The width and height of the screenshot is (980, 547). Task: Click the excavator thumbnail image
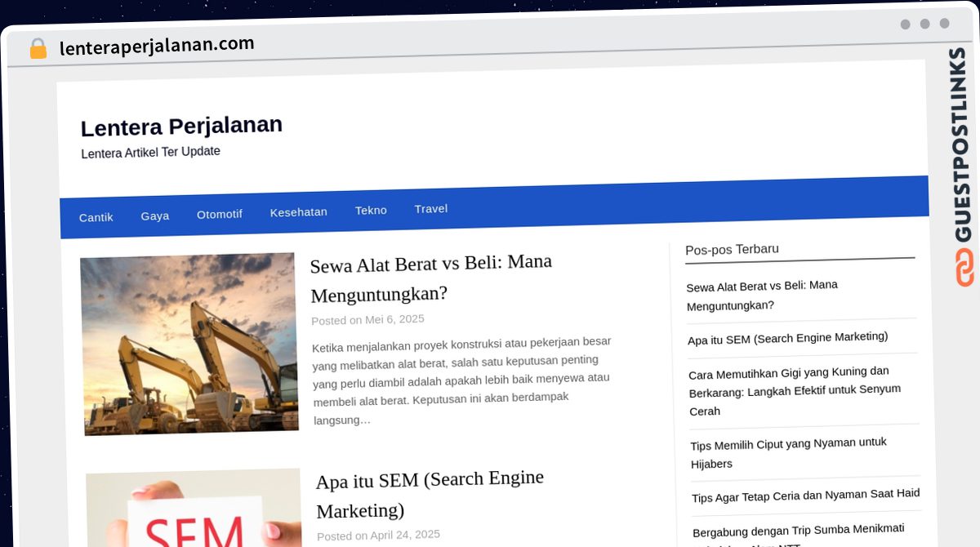pos(189,344)
